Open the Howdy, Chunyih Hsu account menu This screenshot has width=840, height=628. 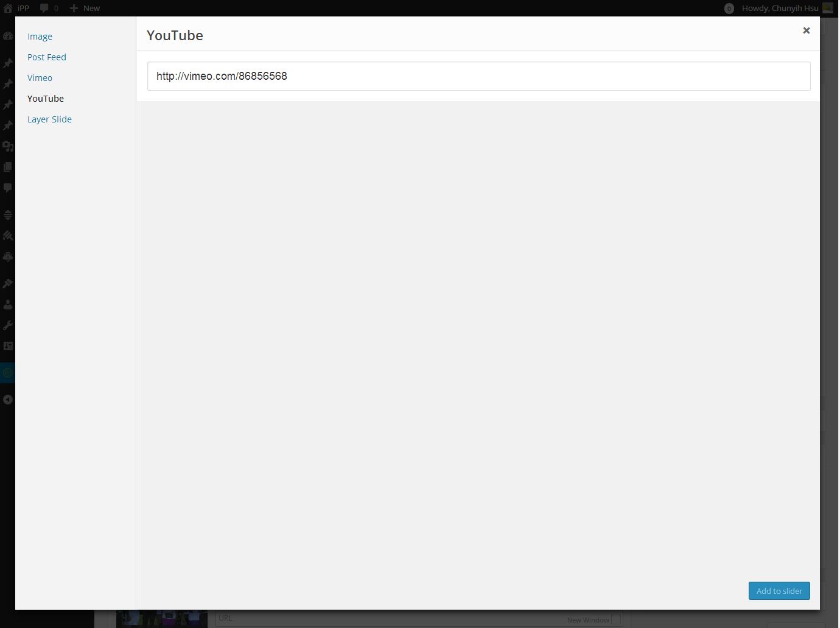[x=780, y=9]
